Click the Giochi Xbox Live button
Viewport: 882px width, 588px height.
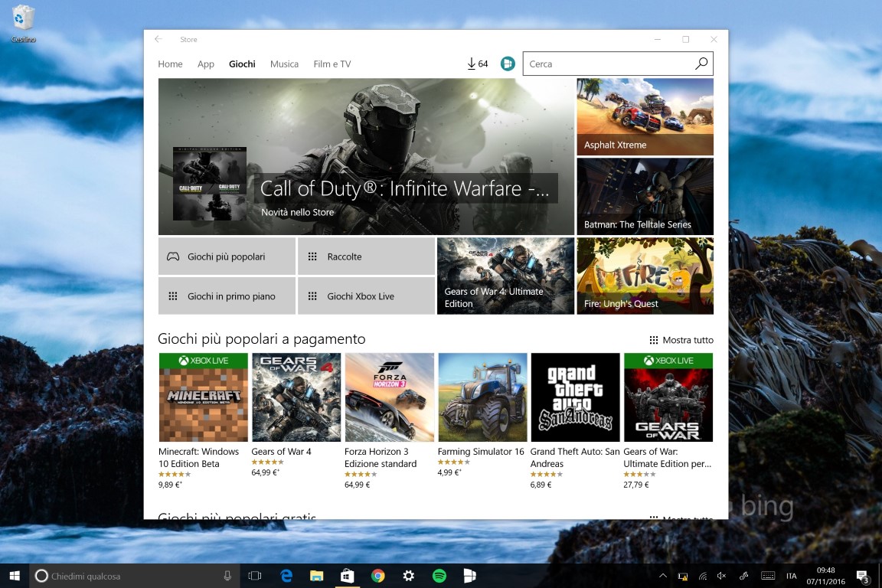pos(366,296)
